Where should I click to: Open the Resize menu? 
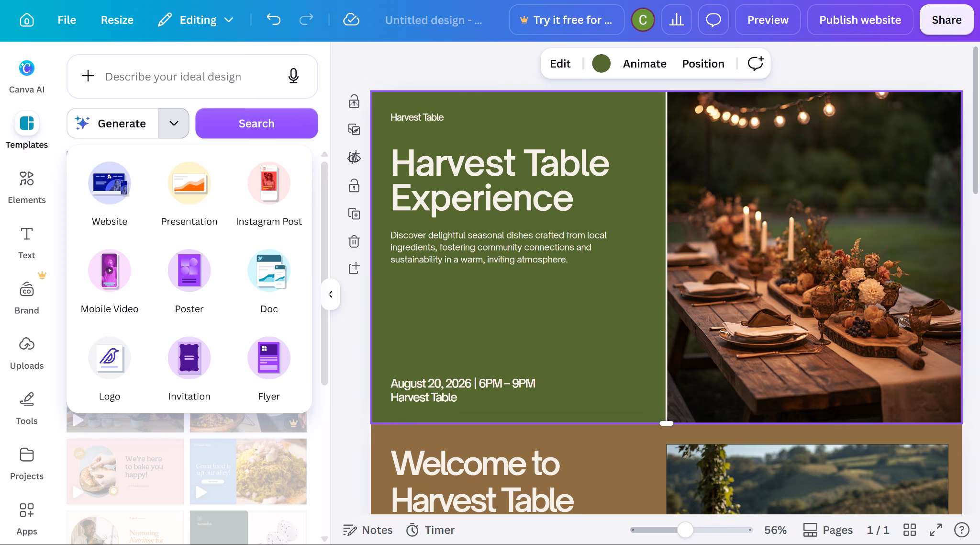point(117,20)
